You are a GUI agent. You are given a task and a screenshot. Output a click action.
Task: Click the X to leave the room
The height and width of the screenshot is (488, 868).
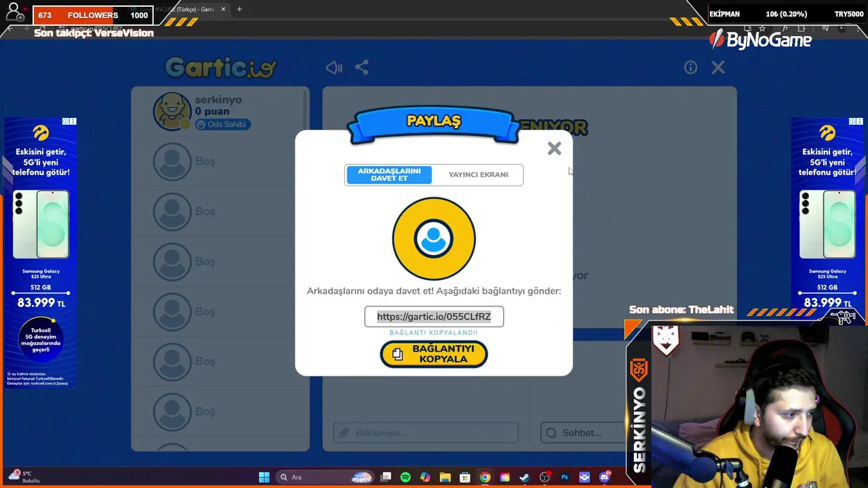click(718, 68)
